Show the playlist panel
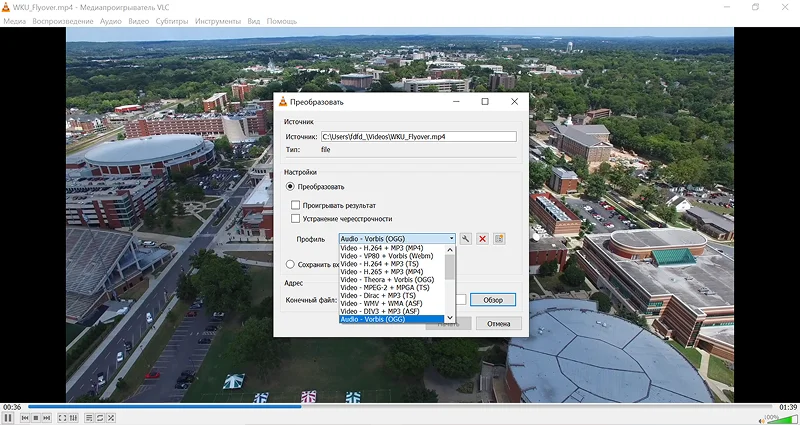 tap(89, 418)
